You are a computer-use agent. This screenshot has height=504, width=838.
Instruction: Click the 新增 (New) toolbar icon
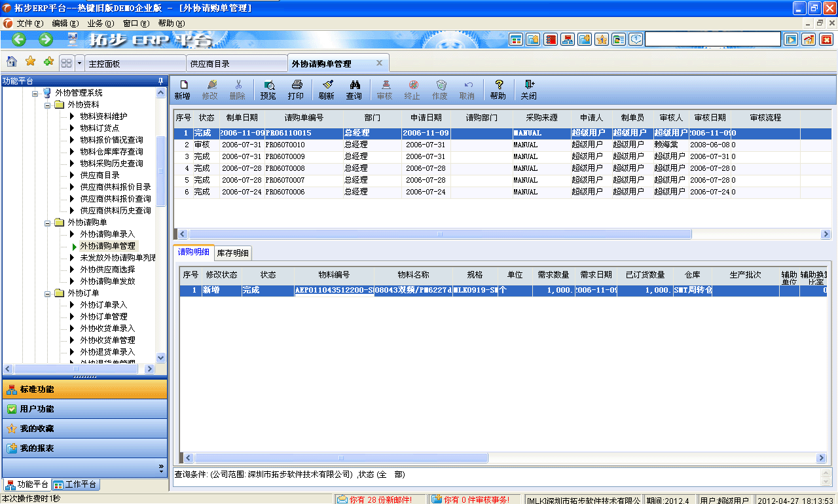click(183, 90)
